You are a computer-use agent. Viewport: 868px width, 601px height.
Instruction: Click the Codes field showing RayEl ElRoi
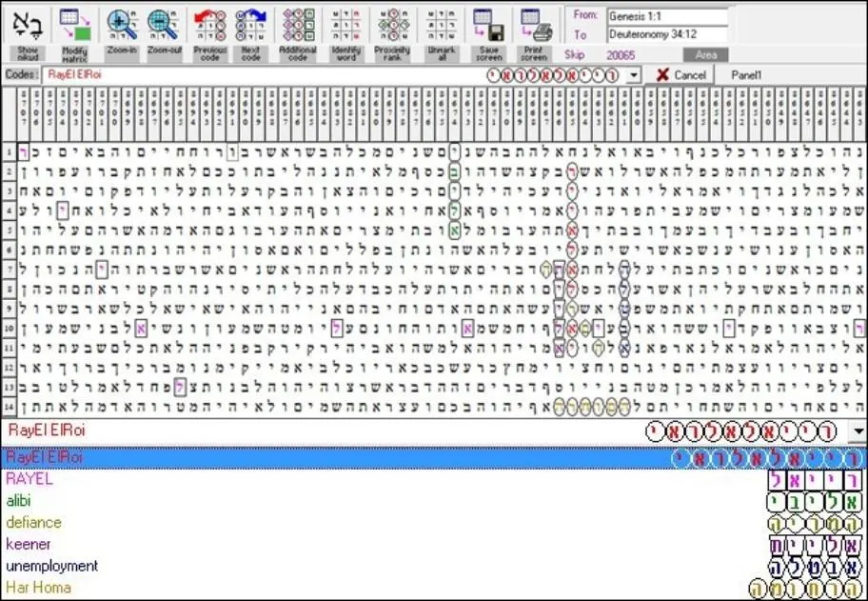click(x=335, y=75)
